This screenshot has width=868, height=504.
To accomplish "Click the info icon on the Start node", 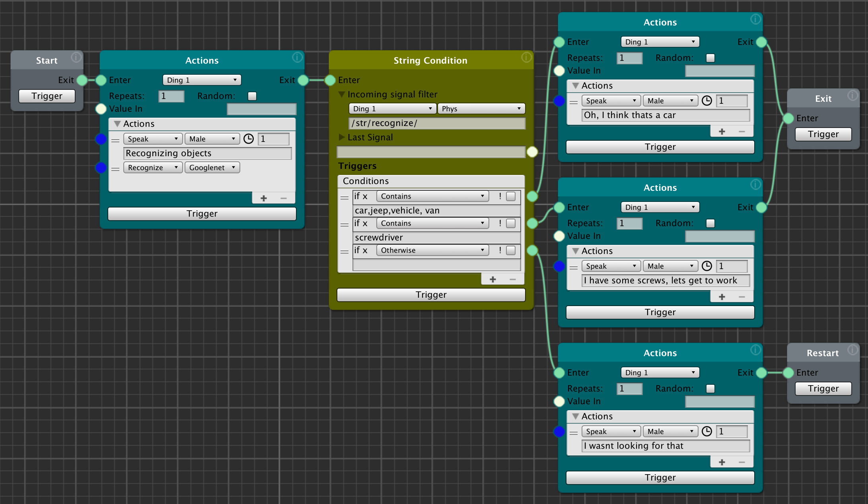I will tap(76, 58).
